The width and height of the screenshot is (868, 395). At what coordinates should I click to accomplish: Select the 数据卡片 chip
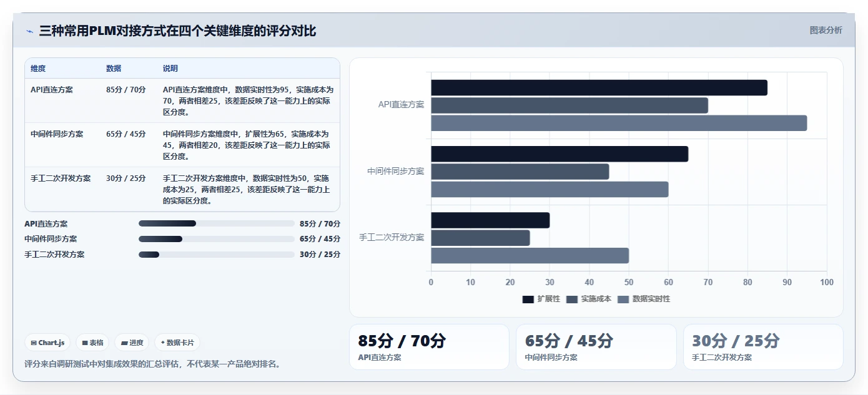click(177, 343)
